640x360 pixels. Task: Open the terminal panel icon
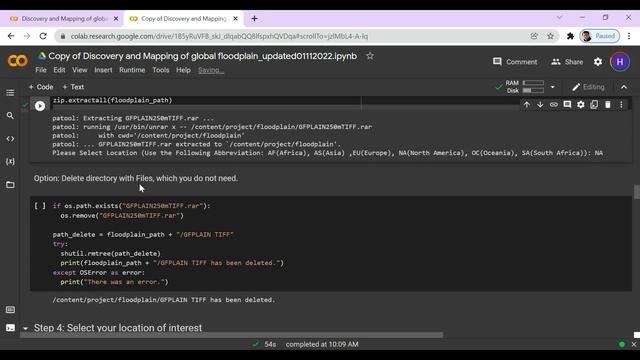pos(10,328)
